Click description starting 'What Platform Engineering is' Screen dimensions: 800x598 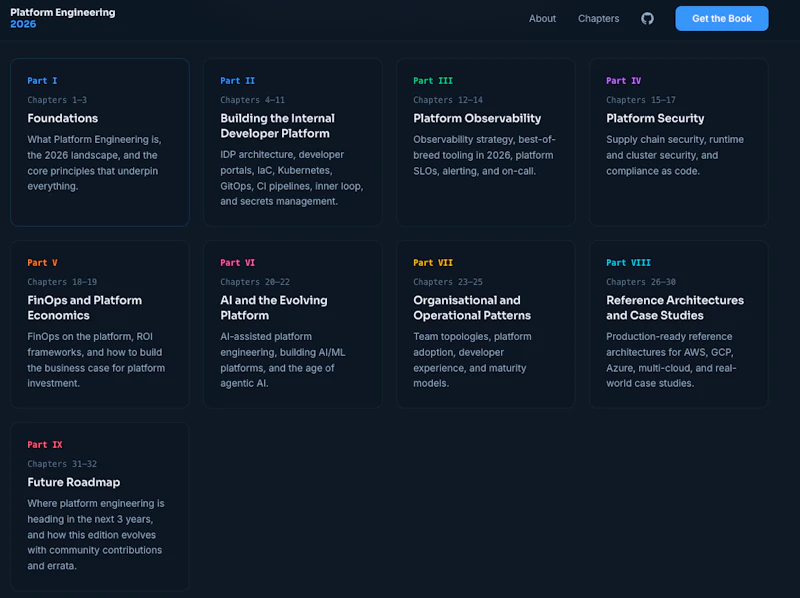point(94,163)
